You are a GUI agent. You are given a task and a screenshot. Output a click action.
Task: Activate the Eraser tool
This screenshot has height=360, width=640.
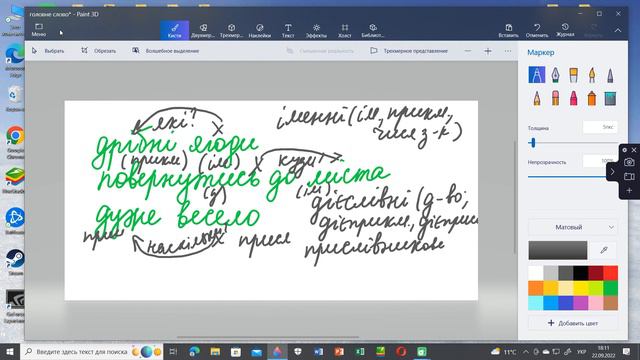555,98
